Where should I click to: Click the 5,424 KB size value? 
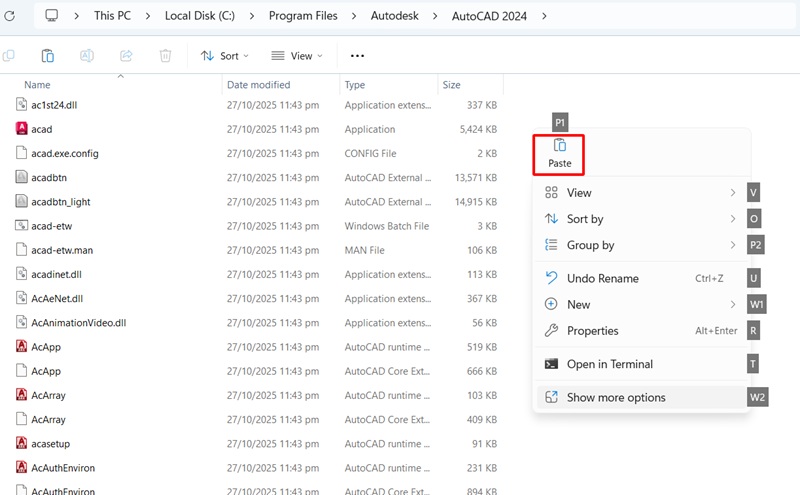[478, 129]
